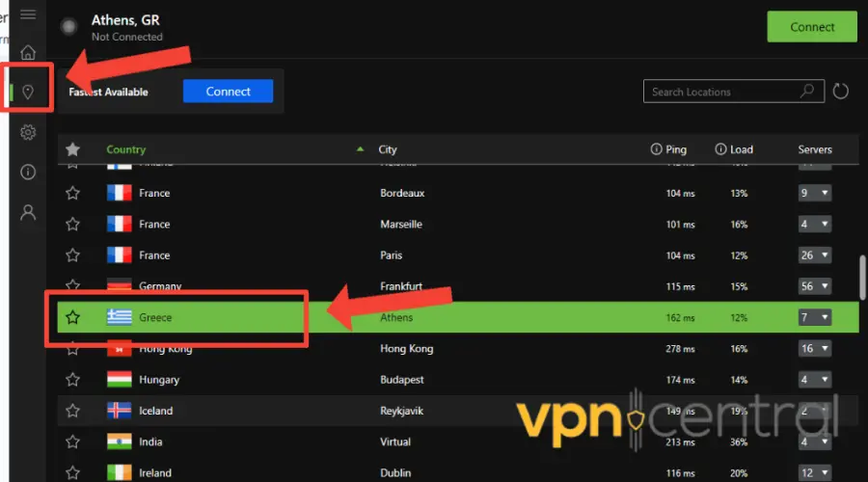Click the India flag icon

(x=119, y=442)
